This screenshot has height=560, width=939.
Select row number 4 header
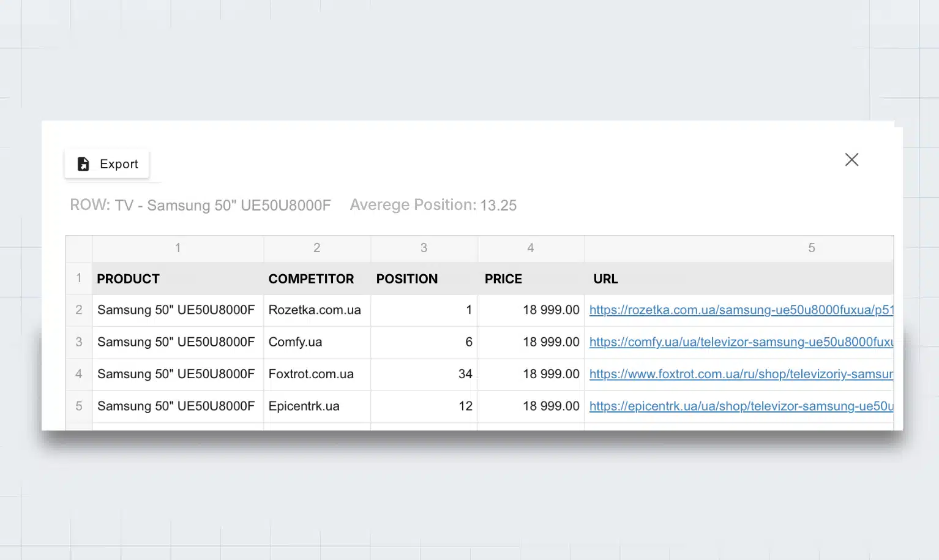coord(79,374)
